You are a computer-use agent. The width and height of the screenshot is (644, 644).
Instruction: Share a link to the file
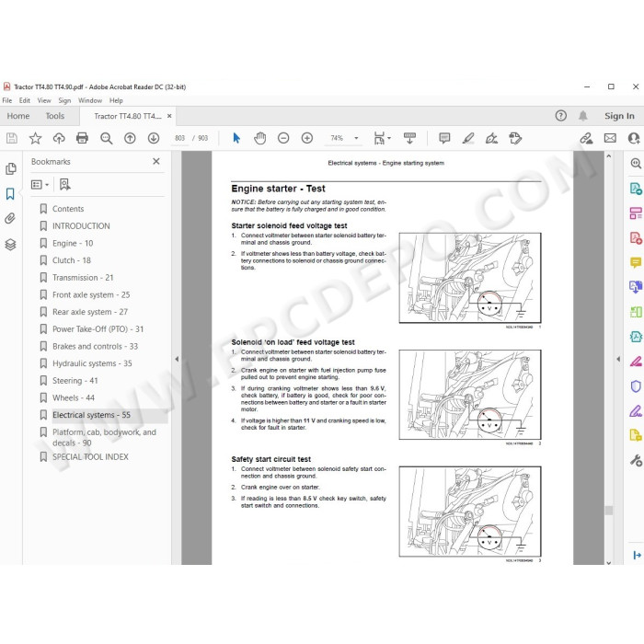(x=586, y=138)
